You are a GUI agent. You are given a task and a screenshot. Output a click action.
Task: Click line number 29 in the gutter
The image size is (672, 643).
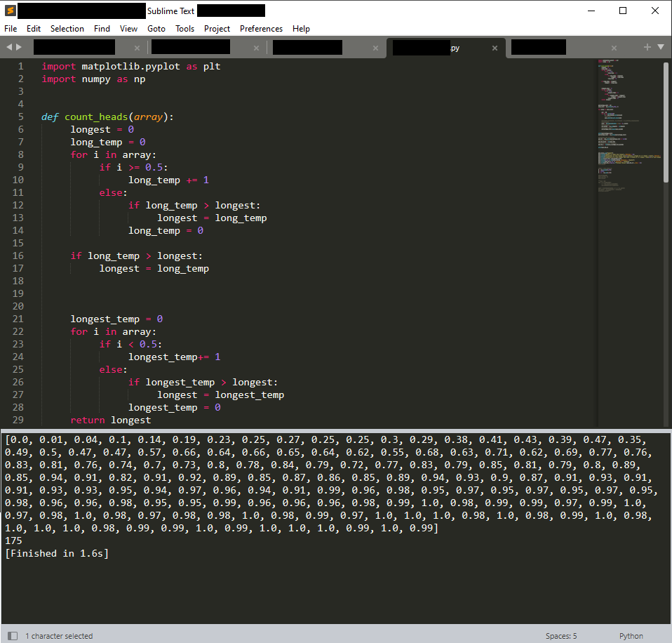(x=18, y=420)
